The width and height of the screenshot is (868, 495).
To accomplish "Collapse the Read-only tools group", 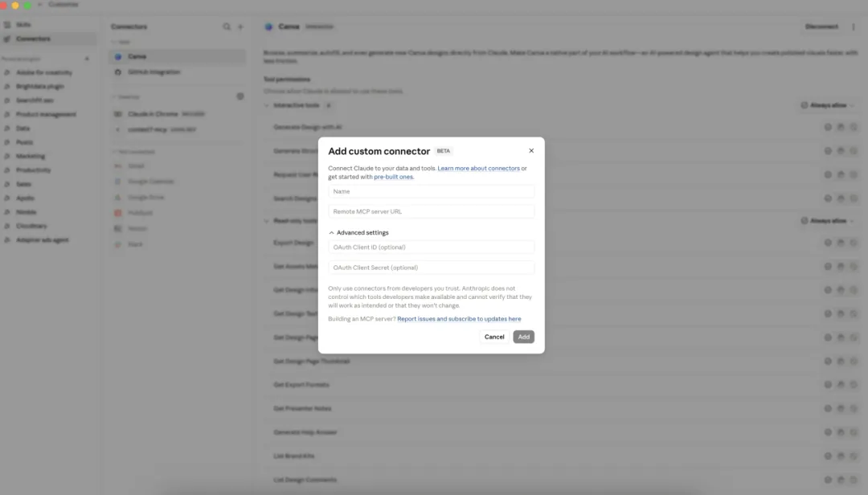I will (x=267, y=221).
